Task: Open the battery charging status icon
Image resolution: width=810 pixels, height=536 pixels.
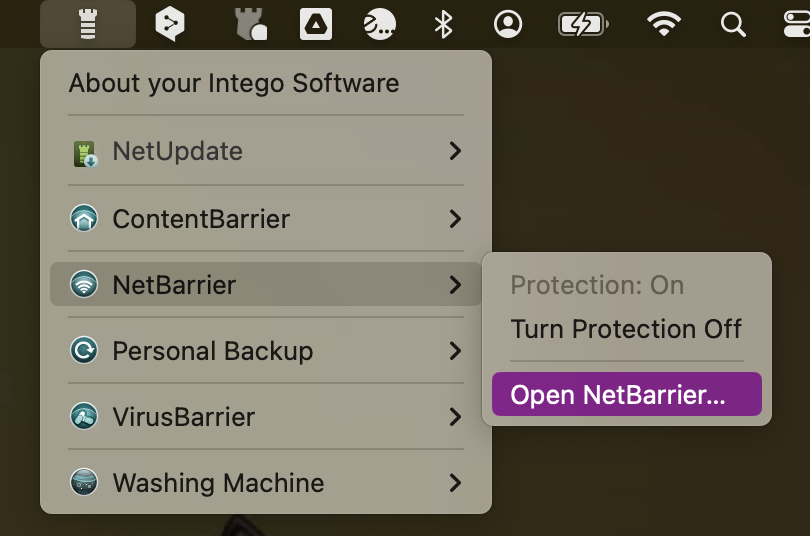Action: click(583, 24)
